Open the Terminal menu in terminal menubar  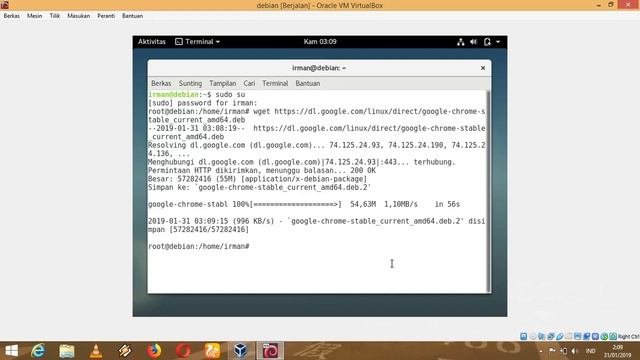tap(275, 83)
